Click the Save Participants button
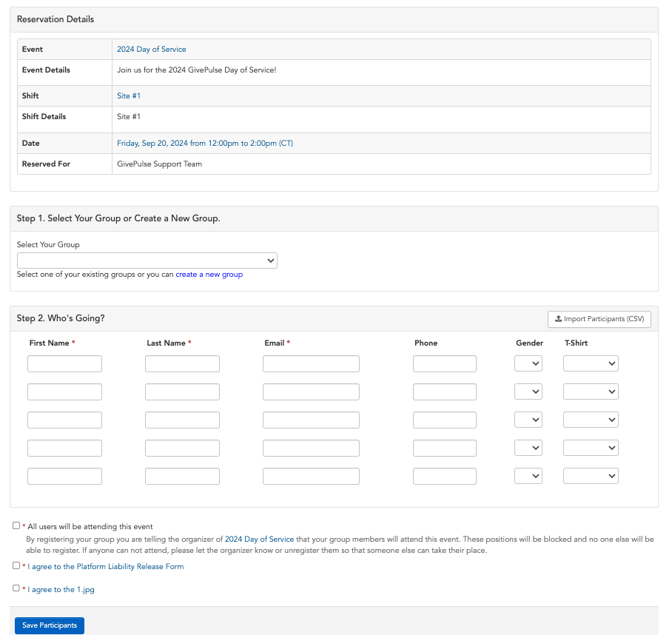Viewport: 672px width, 635px height. [x=50, y=625]
